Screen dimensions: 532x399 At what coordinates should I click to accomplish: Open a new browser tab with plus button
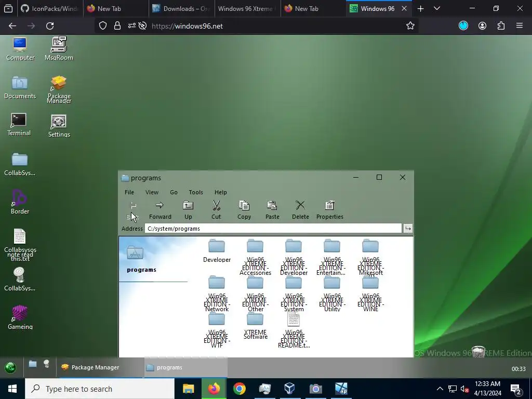[420, 8]
